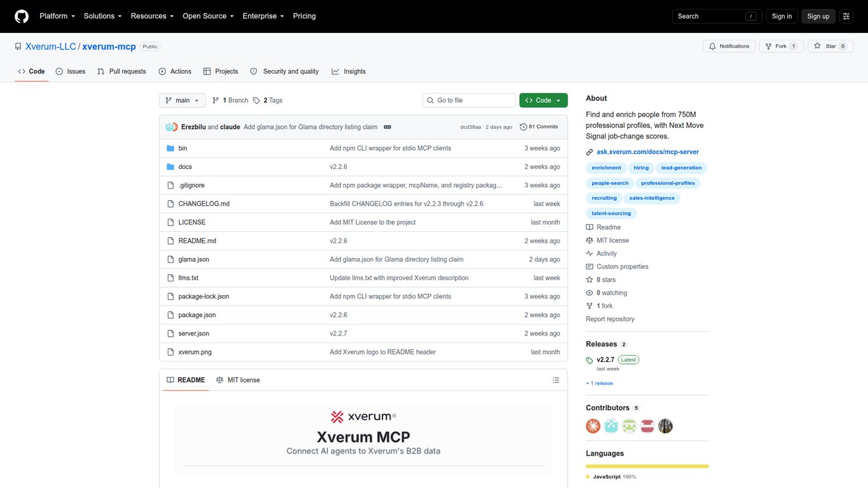The width and height of the screenshot is (868, 488).
Task: Open the main branch selector dropdown
Action: [182, 100]
